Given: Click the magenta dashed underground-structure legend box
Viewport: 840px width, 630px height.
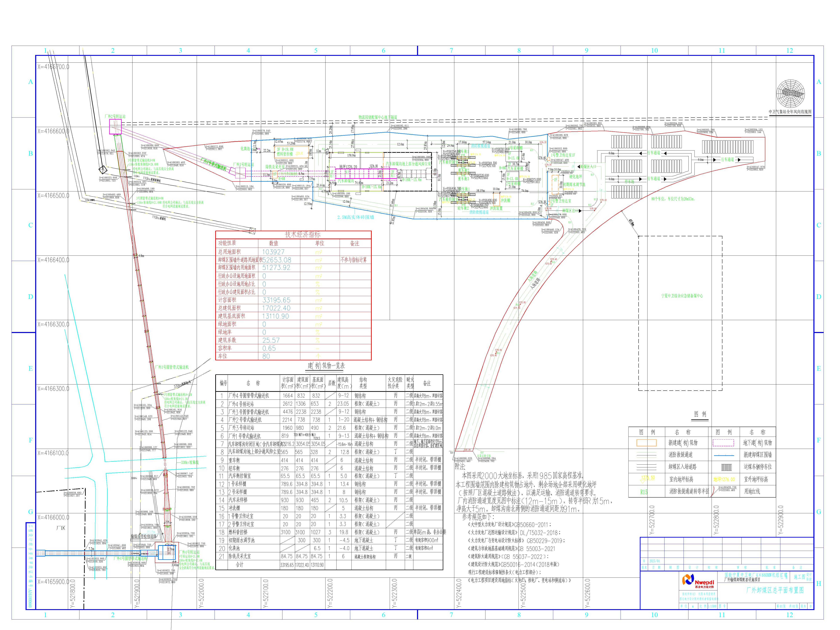Looking at the screenshot, I should point(723,443).
